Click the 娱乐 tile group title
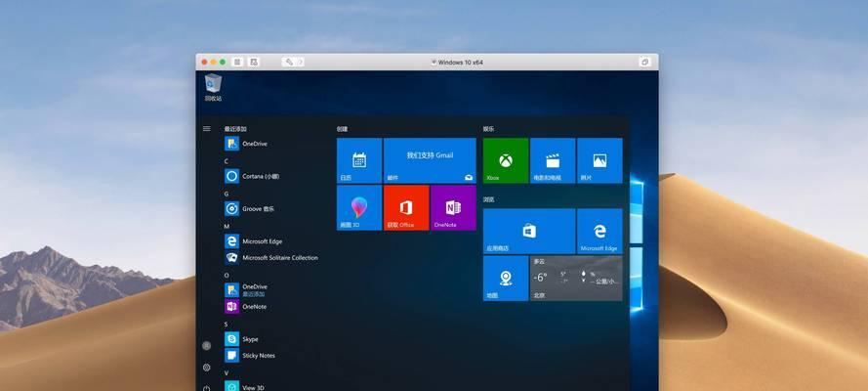This screenshot has width=868, height=391. 488,128
